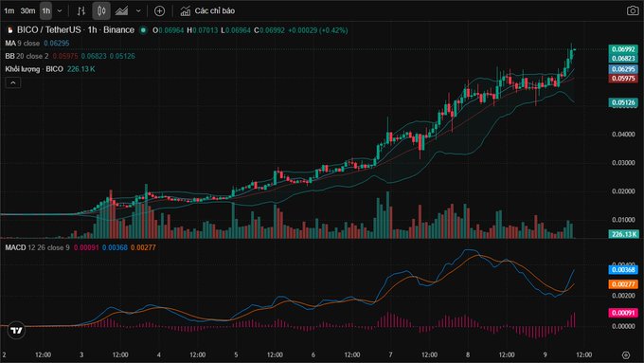Click the 0.00277 signal axis label
This screenshot has width=644, height=363.
point(623,284)
